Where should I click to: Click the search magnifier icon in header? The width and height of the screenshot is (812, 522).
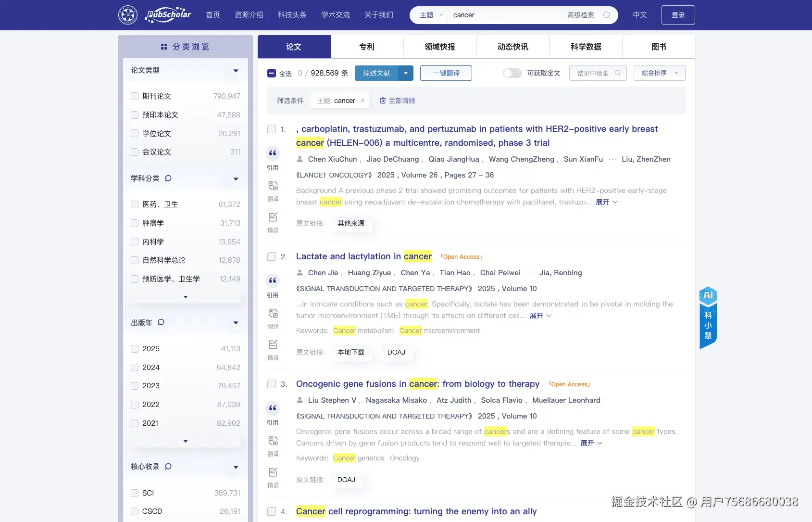pyautogui.click(x=607, y=15)
